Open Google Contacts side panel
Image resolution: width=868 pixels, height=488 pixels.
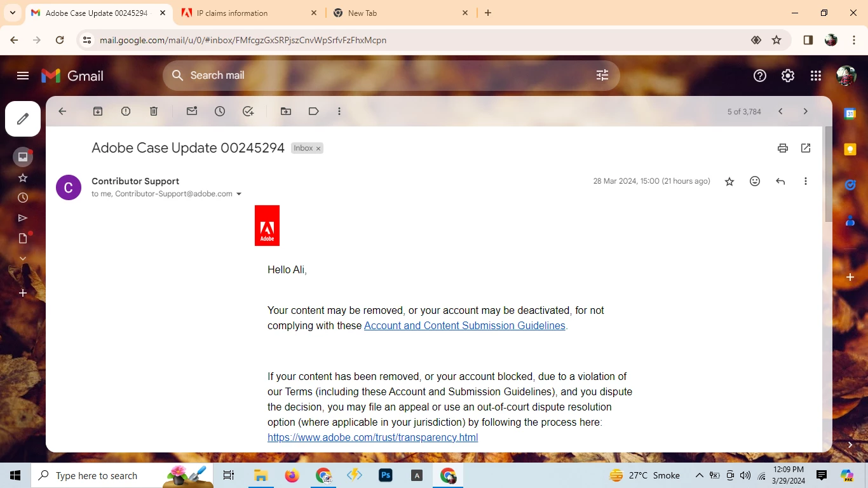pyautogui.click(x=850, y=220)
